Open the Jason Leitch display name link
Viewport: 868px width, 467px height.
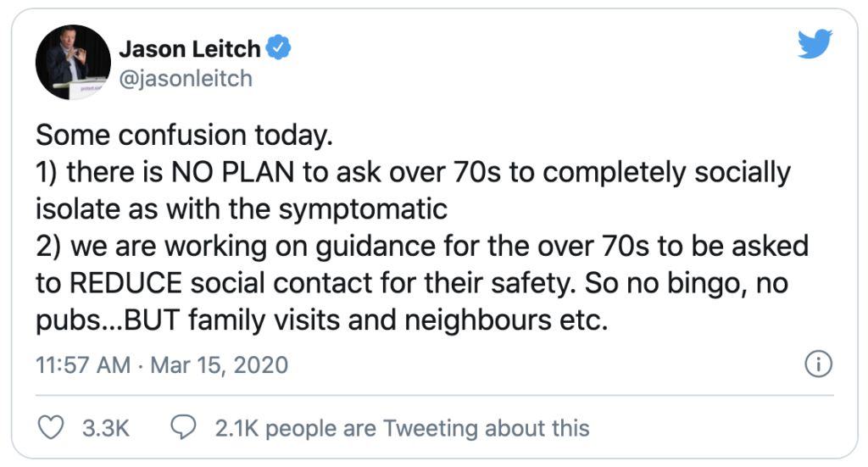[x=190, y=48]
